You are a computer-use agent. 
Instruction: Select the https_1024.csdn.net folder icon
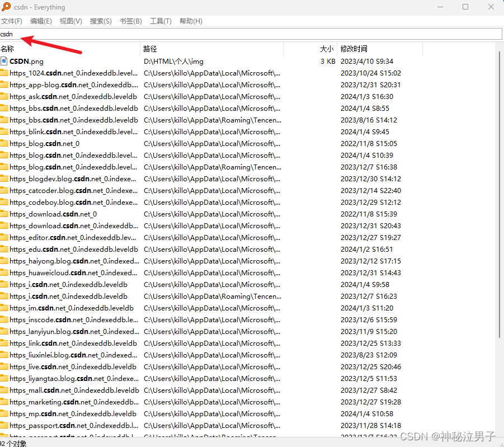coord(4,73)
